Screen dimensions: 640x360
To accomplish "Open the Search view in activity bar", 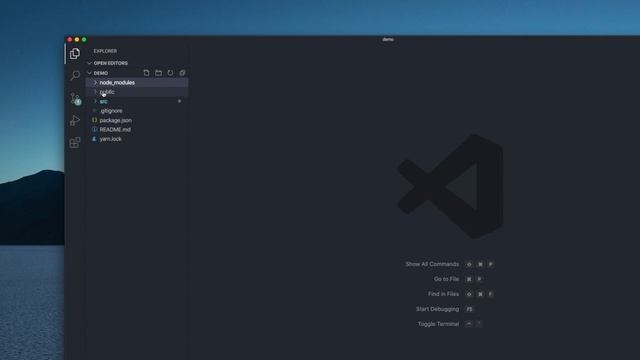I will 75,76.
